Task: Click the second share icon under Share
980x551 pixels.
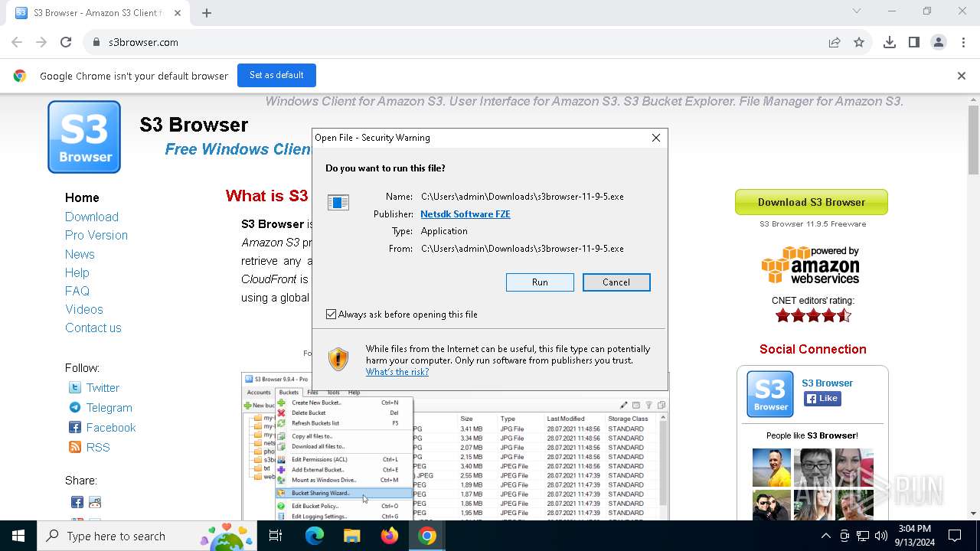Action: [x=95, y=503]
